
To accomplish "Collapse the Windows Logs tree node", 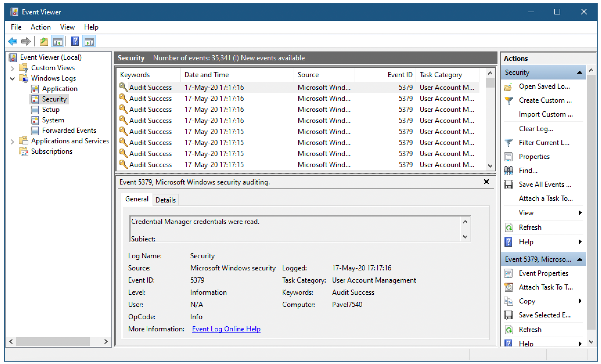I will 12,79.
